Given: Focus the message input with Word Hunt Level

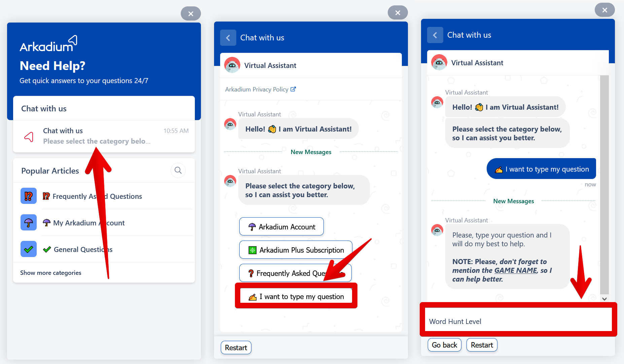Looking at the screenshot, I should coord(518,321).
